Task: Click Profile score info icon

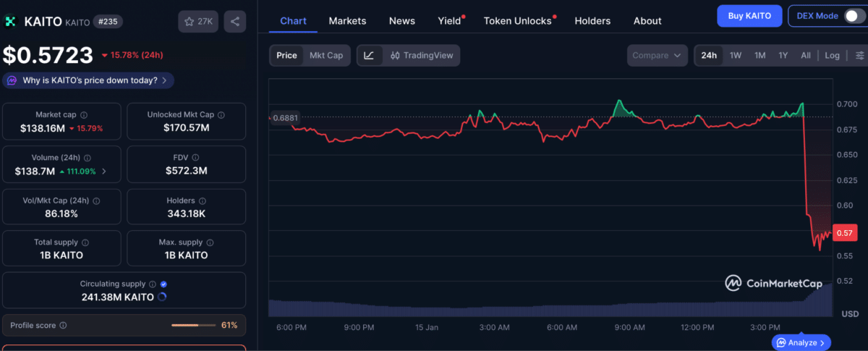Action: pyautogui.click(x=63, y=326)
